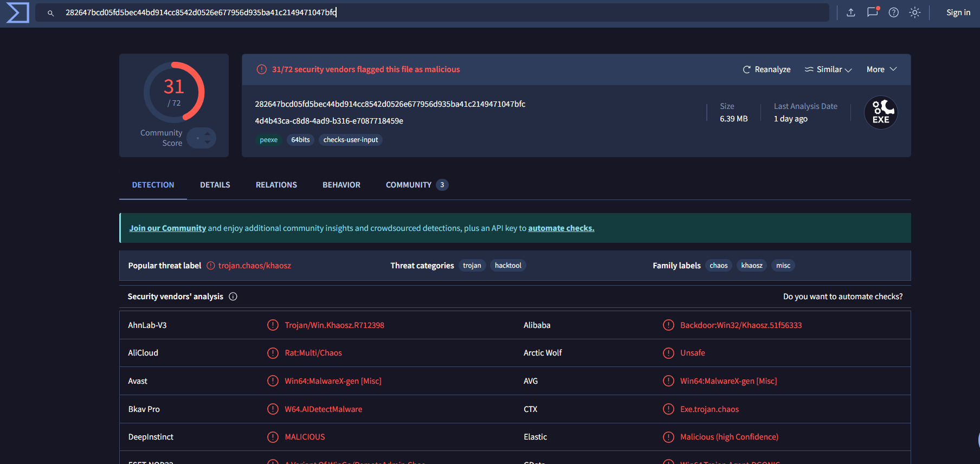Expand the Similar dropdown
The width and height of the screenshot is (980, 464).
pos(828,69)
